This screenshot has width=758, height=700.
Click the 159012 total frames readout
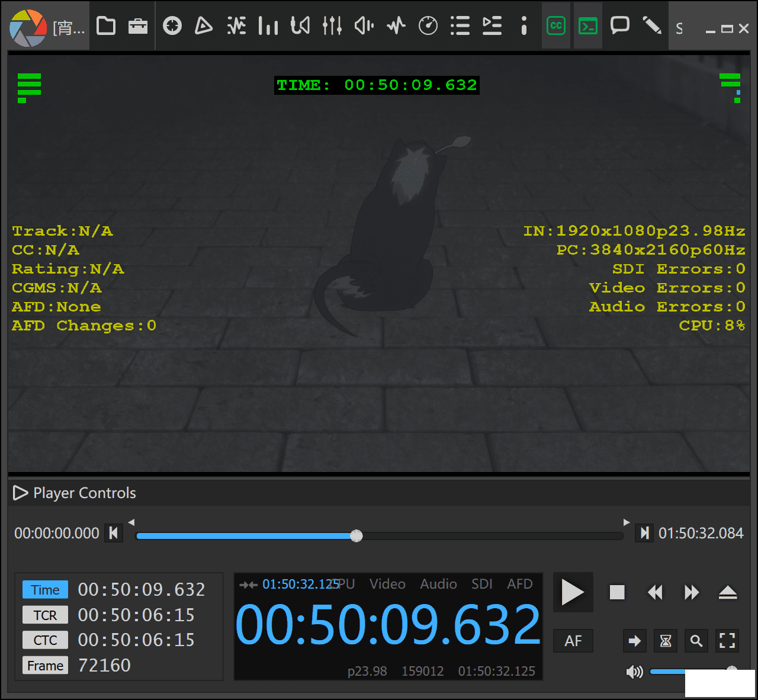(423, 671)
